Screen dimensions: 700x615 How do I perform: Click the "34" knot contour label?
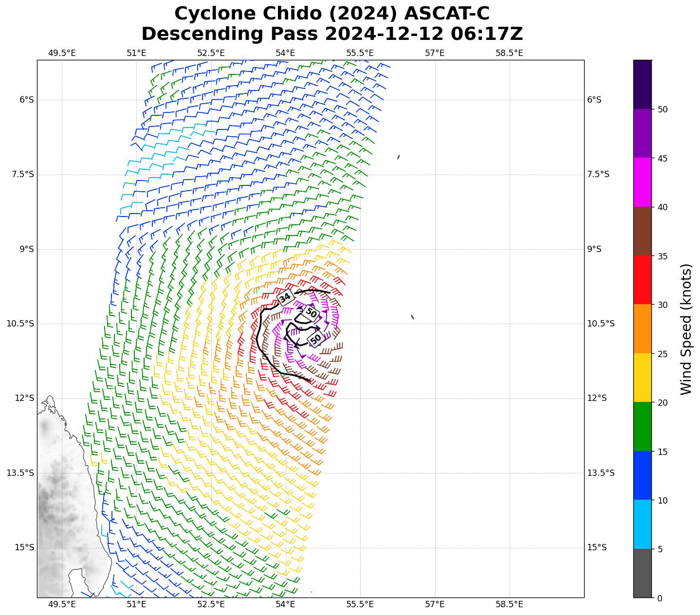(x=285, y=297)
